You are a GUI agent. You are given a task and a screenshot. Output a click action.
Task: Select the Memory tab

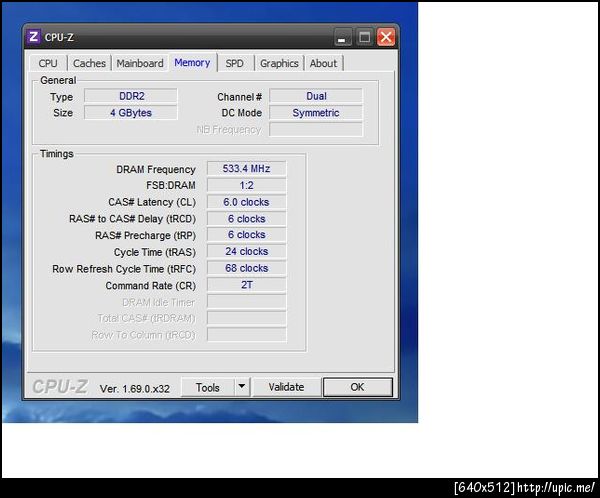(192, 62)
